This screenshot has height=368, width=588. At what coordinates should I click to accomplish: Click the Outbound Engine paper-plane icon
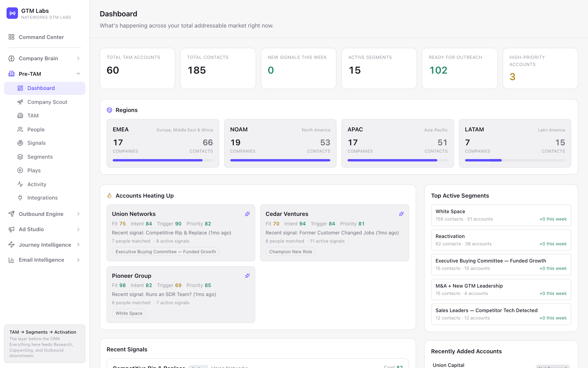click(x=11, y=214)
